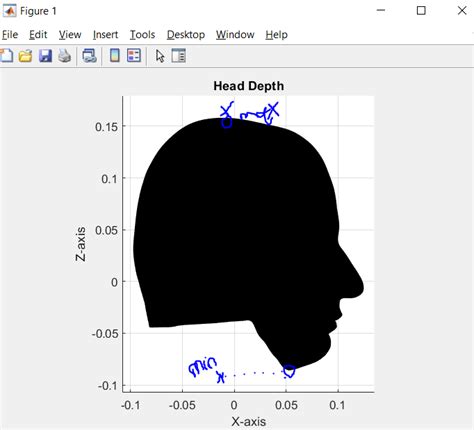
Task: Click the Z-axis -0.1 tick label
Action: (108, 386)
